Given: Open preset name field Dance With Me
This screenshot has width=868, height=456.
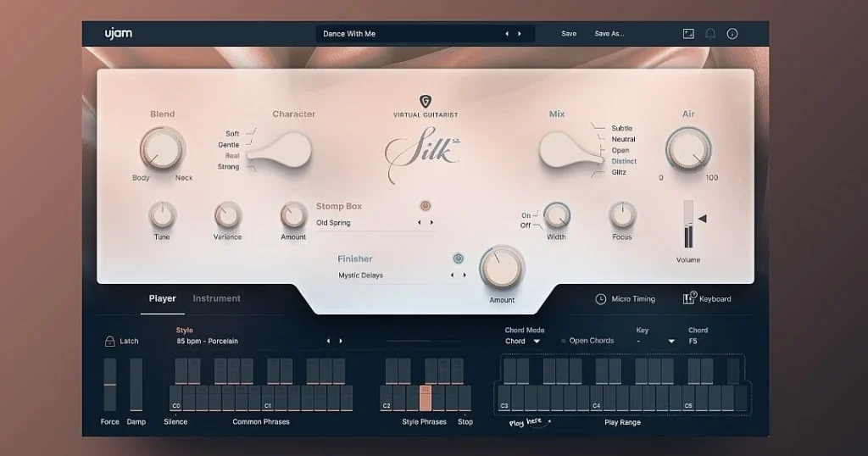Looking at the screenshot, I should click(426, 34).
